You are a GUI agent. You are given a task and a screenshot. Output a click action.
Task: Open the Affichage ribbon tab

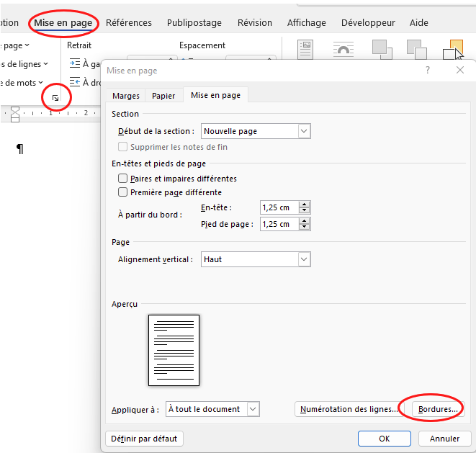(x=307, y=23)
